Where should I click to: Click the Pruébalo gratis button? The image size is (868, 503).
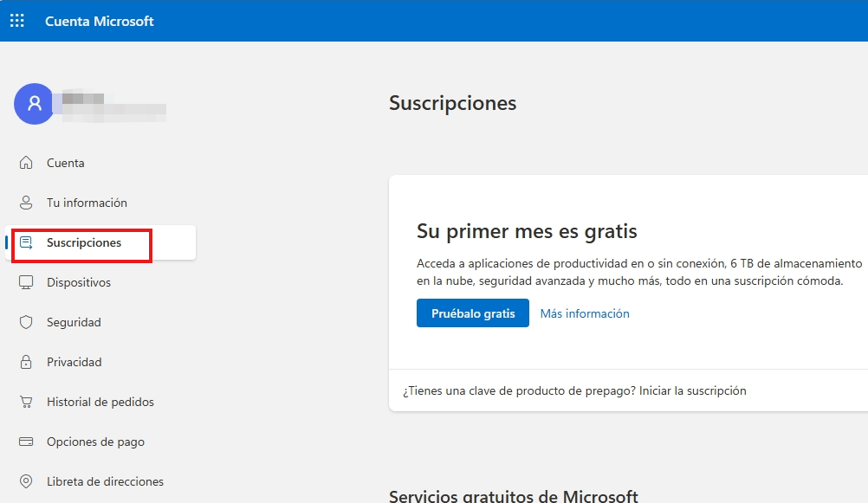click(x=473, y=313)
